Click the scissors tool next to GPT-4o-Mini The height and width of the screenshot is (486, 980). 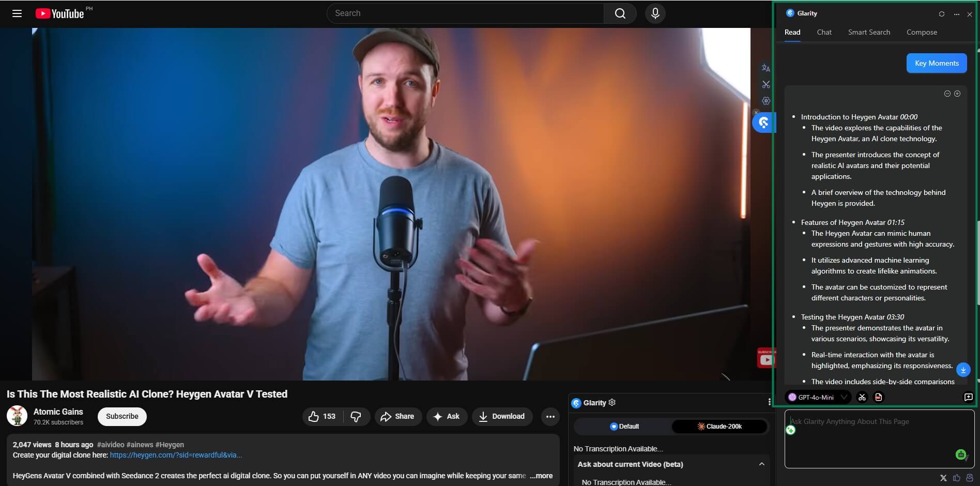point(862,397)
